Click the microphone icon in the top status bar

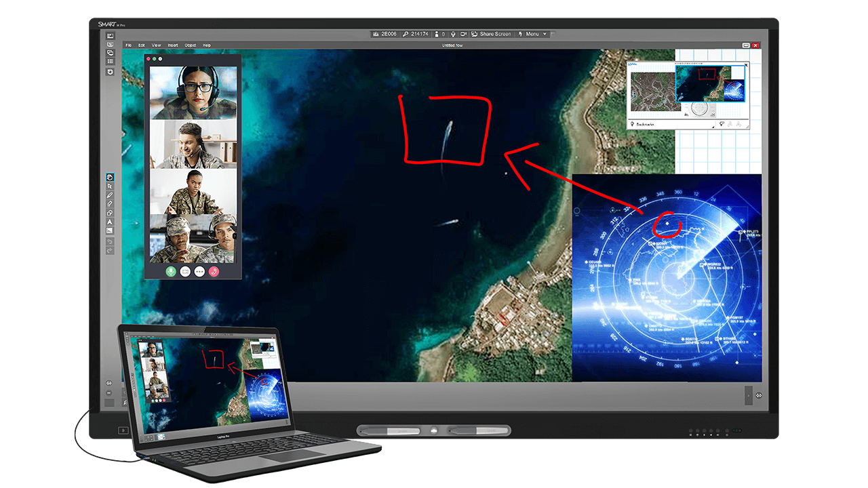click(453, 34)
